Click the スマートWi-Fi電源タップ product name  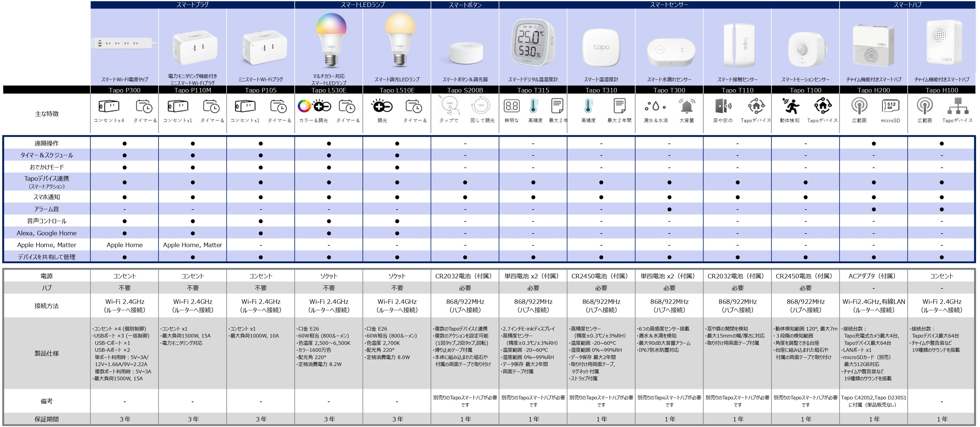click(x=124, y=79)
